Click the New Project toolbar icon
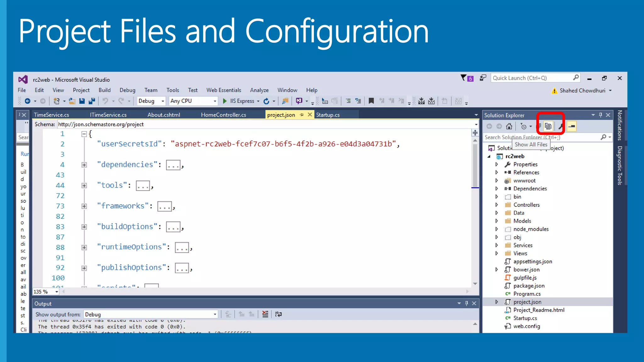The image size is (644, 362). (x=57, y=101)
